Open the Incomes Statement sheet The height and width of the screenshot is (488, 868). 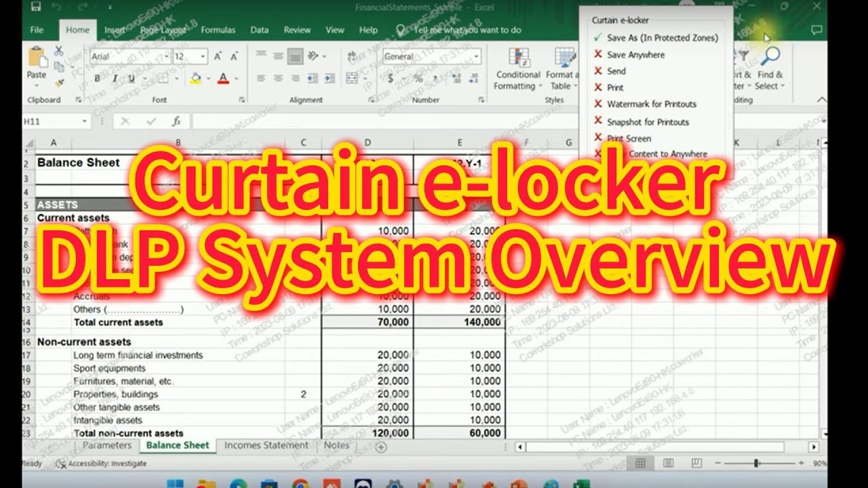point(267,445)
